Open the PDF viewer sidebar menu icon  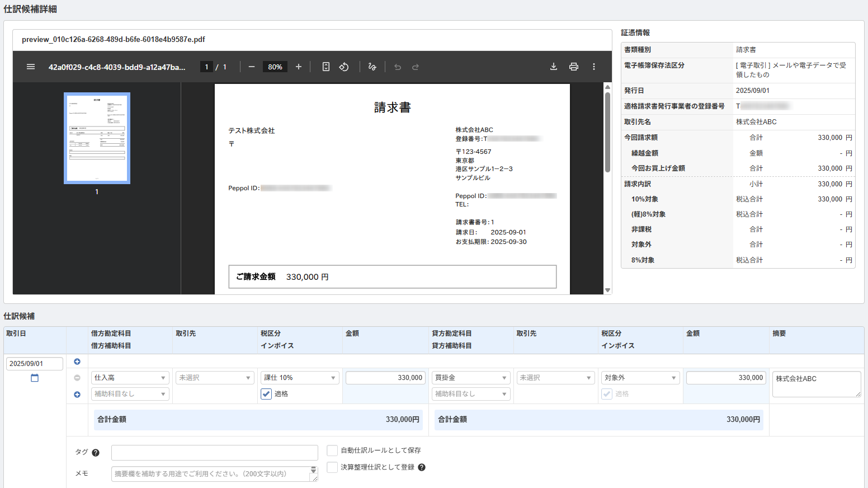[x=31, y=67]
